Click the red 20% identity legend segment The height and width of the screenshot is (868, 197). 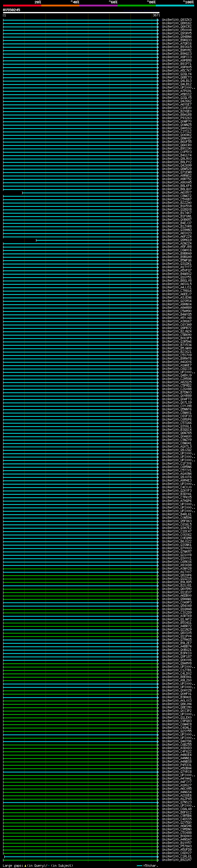point(22,6)
